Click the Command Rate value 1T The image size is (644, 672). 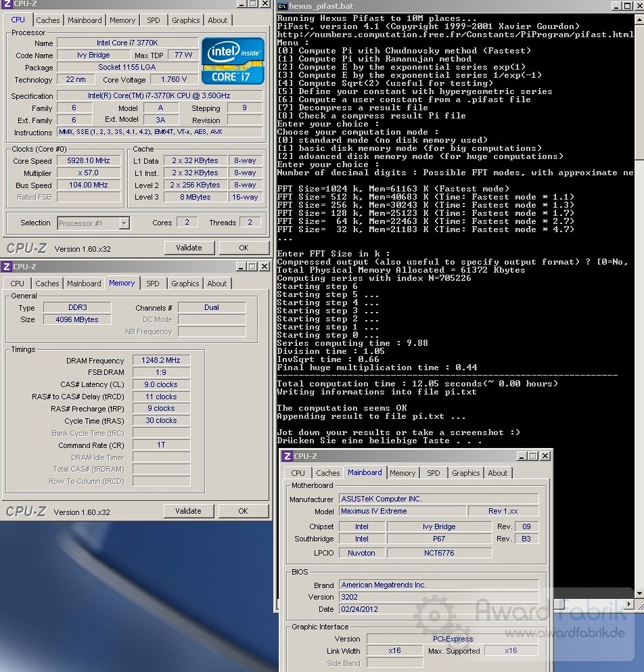[161, 445]
